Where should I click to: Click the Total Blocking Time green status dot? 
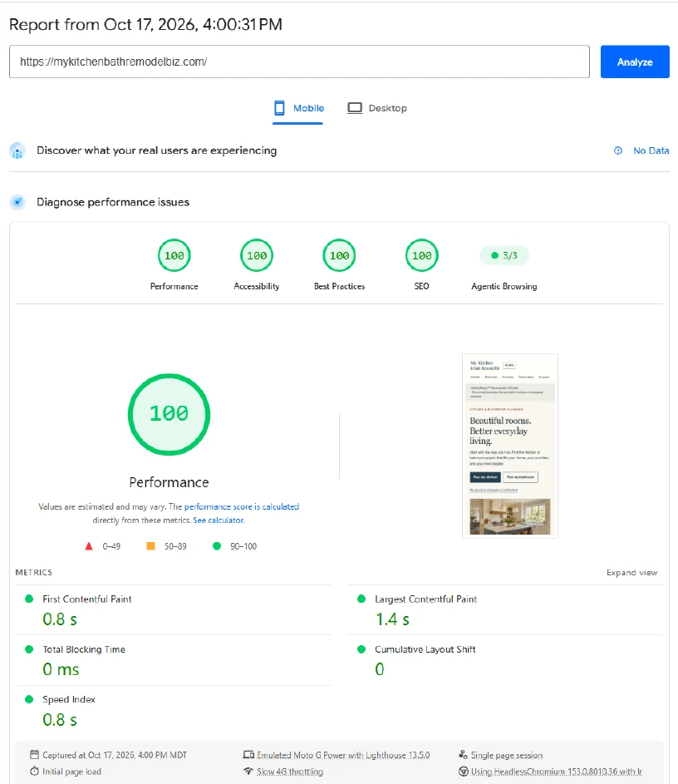point(29,649)
